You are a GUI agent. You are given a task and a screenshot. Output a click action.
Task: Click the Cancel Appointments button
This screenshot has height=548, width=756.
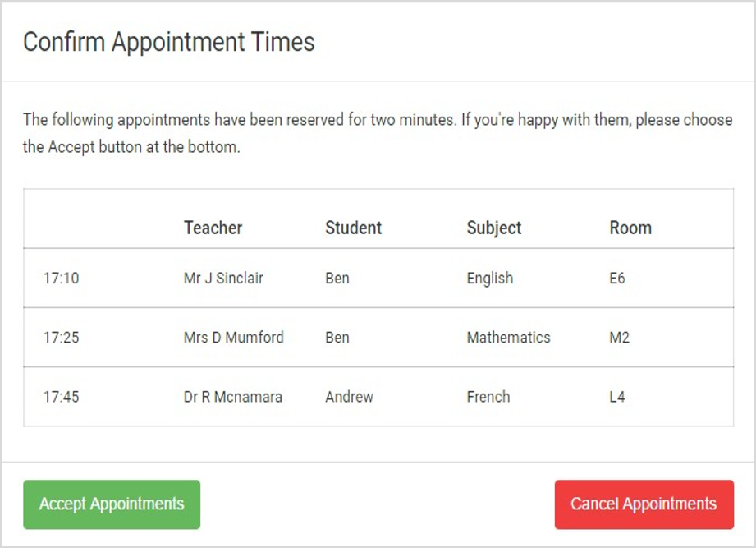[644, 504]
